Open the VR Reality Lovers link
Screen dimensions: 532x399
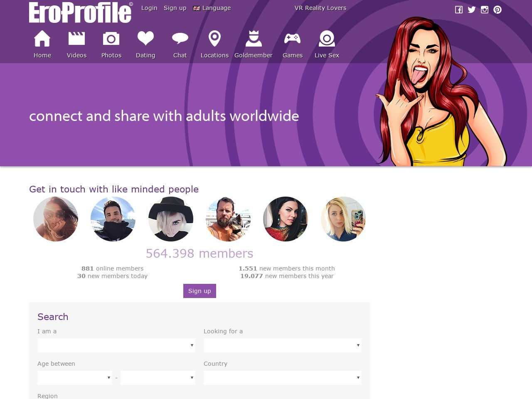coord(320,8)
